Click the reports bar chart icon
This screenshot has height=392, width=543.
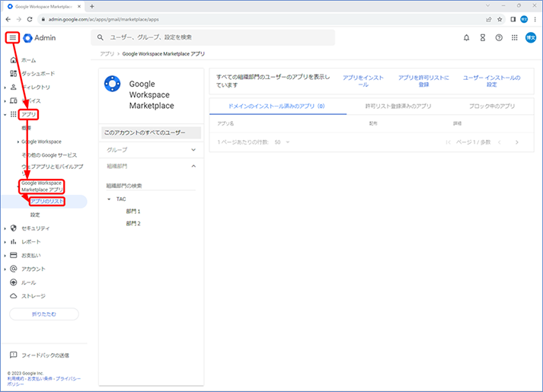coord(13,241)
